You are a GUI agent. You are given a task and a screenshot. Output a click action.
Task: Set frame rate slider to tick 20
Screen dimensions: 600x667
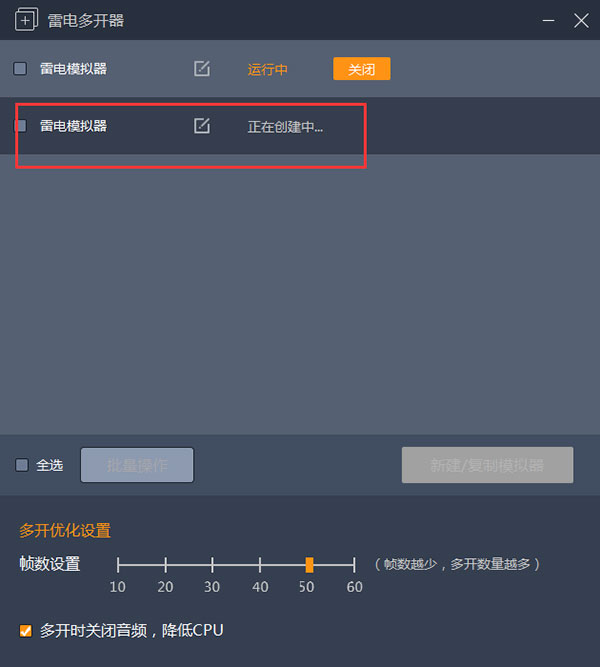click(166, 565)
